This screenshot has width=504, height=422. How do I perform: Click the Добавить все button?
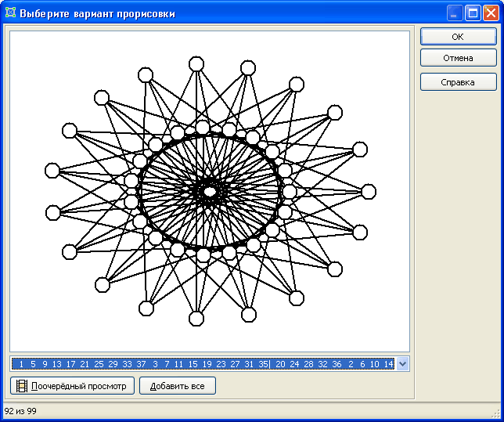178,386
